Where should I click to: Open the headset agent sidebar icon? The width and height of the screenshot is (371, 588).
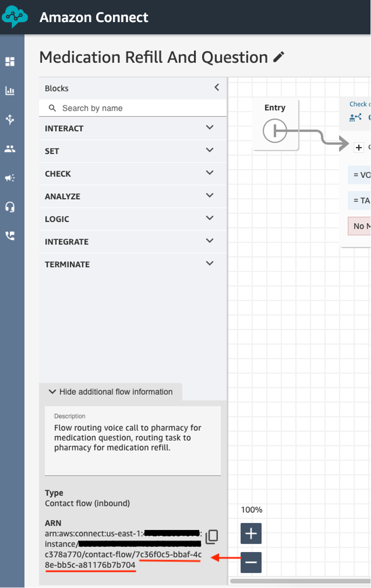10,206
